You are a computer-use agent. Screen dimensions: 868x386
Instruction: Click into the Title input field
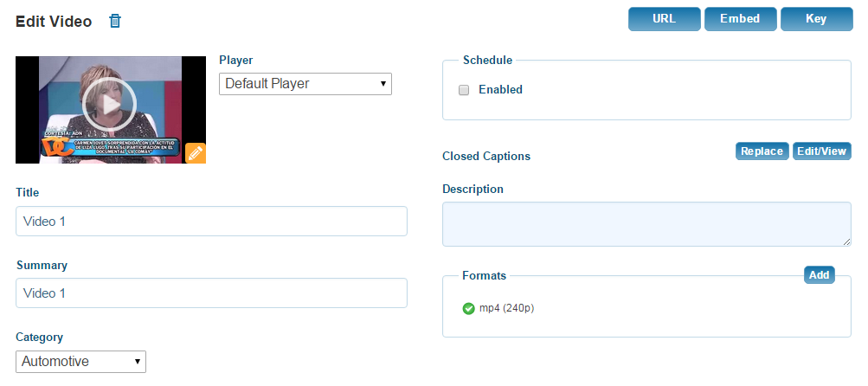pyautogui.click(x=211, y=222)
